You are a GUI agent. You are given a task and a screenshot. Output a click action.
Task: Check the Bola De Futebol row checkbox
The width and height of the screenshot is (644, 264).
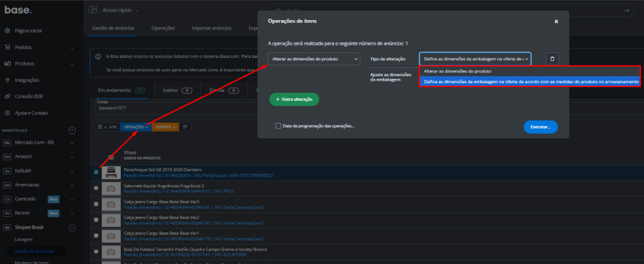pyautogui.click(x=96, y=251)
